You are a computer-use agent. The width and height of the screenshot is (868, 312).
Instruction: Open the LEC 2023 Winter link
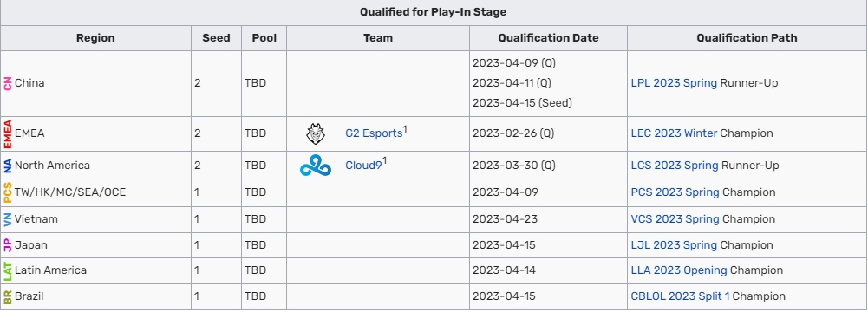tap(674, 133)
